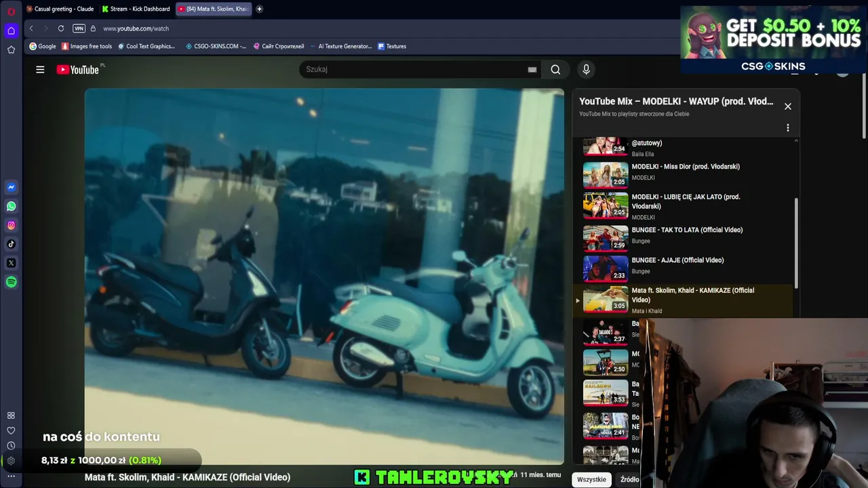This screenshot has height=488, width=868.
Task: Open the sidebar three-dot more menu
Action: 11,476
